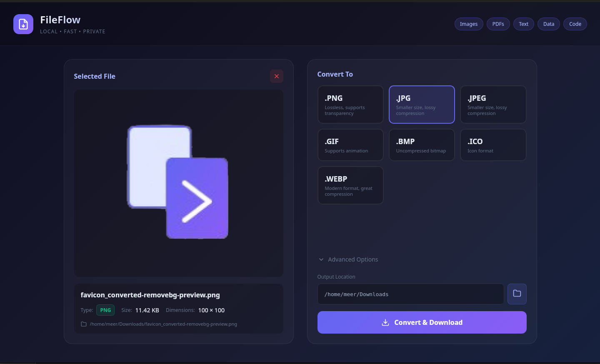This screenshot has width=600, height=364.
Task: Remove selected file with red X
Action: 276,76
